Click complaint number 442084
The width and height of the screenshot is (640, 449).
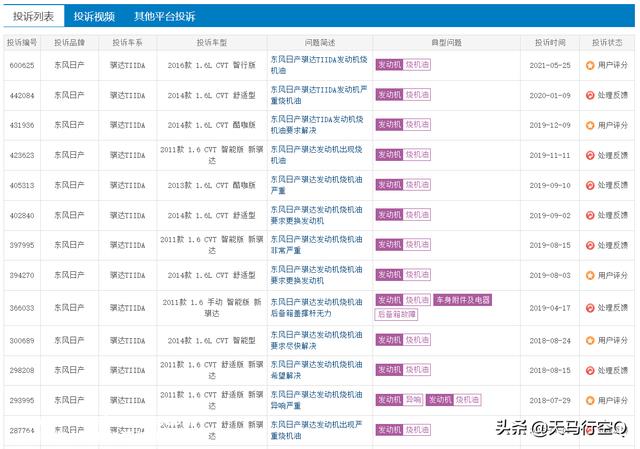[22, 96]
